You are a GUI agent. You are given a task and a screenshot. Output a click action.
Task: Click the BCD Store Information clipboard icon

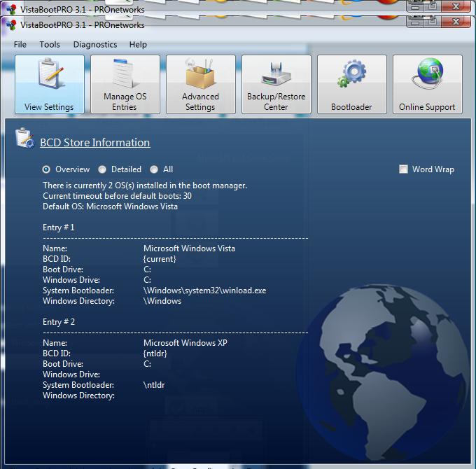click(x=24, y=138)
